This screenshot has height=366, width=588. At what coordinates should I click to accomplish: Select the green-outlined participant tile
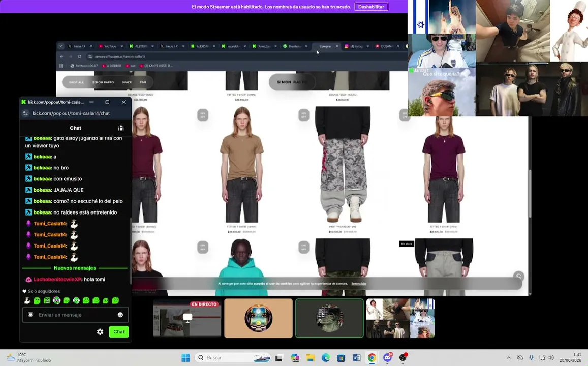330,318
